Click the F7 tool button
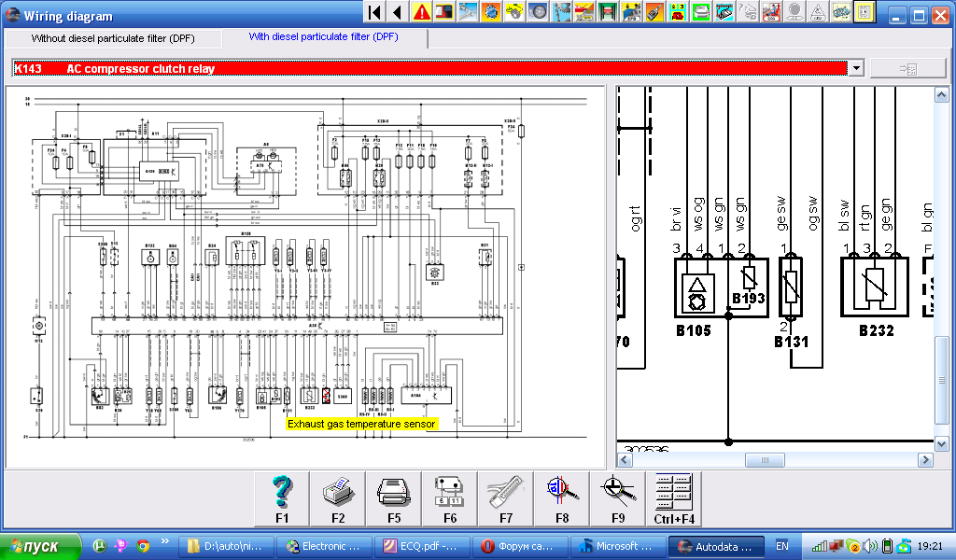 pyautogui.click(x=506, y=499)
